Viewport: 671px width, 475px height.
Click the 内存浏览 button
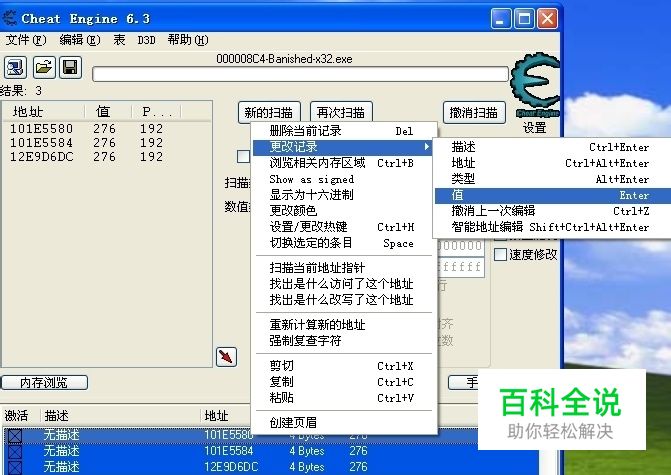[x=44, y=382]
